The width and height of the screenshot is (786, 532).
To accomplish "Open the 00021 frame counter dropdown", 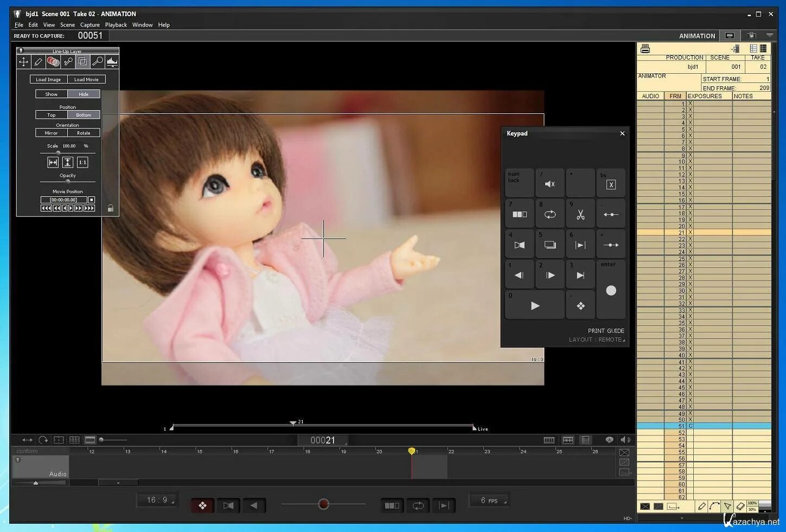I will point(323,440).
